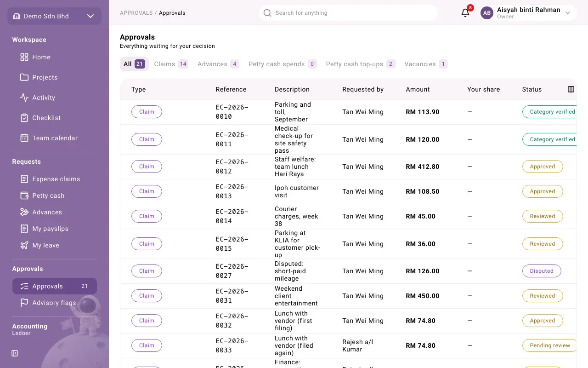Focus the Search for anything field
Screen dimensions: 588x368
tap(348, 13)
